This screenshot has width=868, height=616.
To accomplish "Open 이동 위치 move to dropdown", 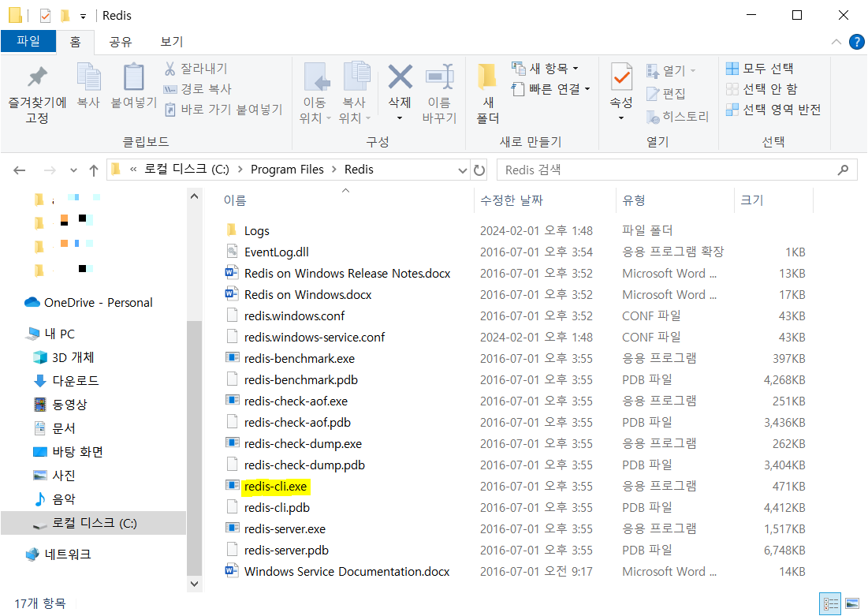I will [315, 93].
